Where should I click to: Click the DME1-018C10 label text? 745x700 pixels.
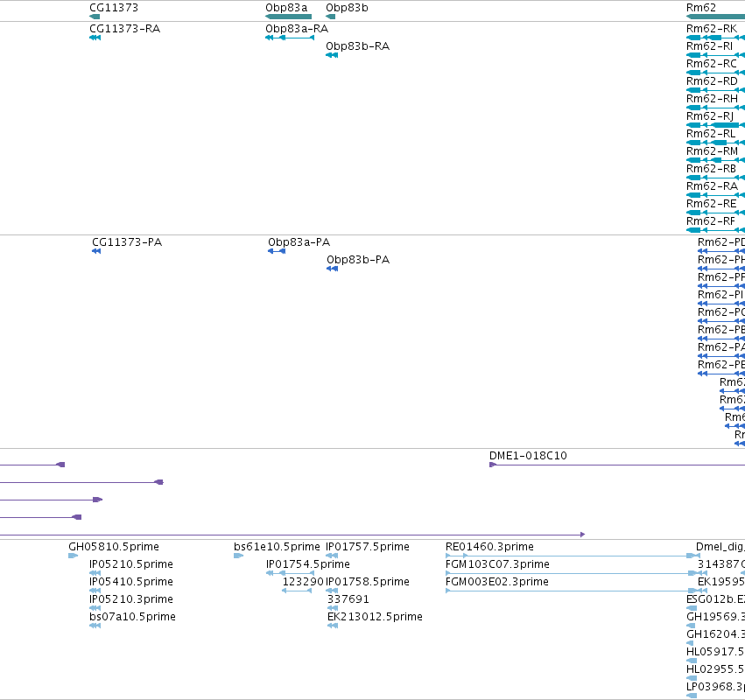529,455
